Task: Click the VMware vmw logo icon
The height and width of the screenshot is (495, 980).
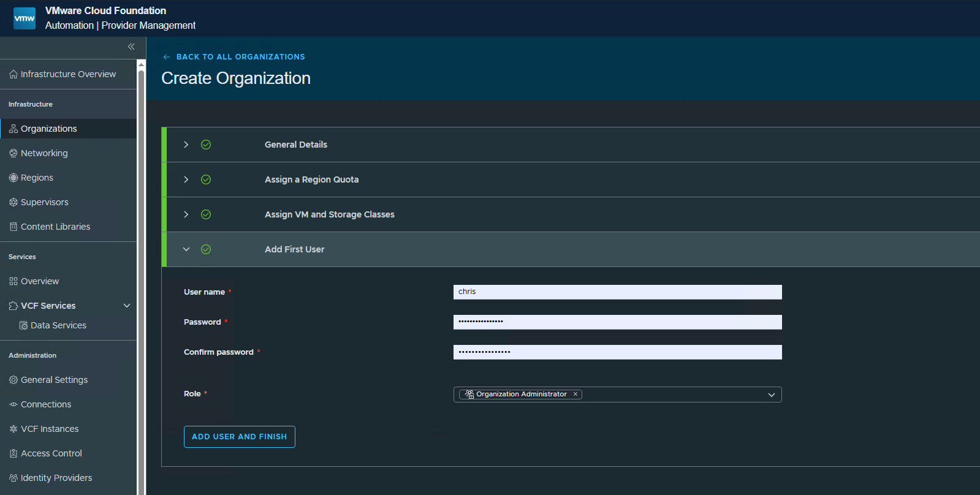Action: pos(25,18)
